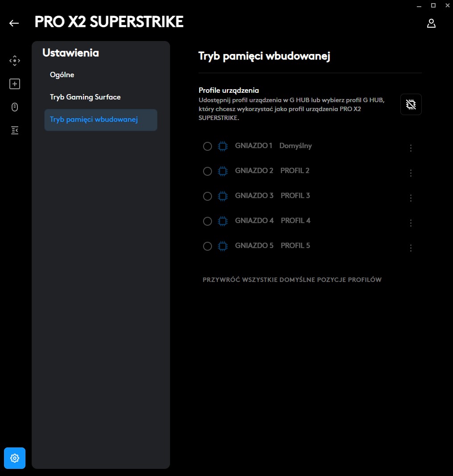This screenshot has height=476, width=453.
Task: Click the chip icon for GNIAZDO 1
Action: tap(222, 146)
